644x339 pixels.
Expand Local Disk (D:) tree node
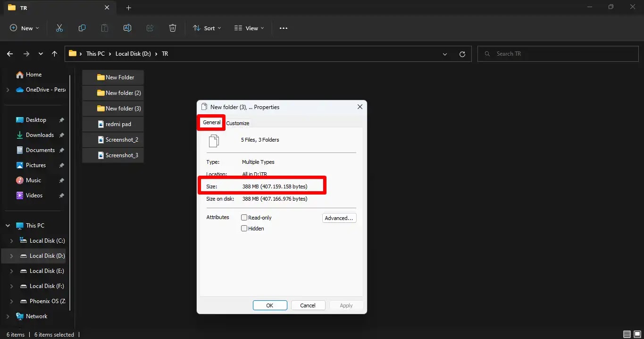coord(12,256)
